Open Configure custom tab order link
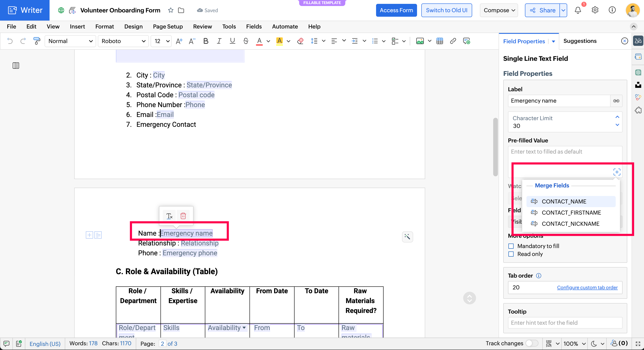 (x=587, y=288)
